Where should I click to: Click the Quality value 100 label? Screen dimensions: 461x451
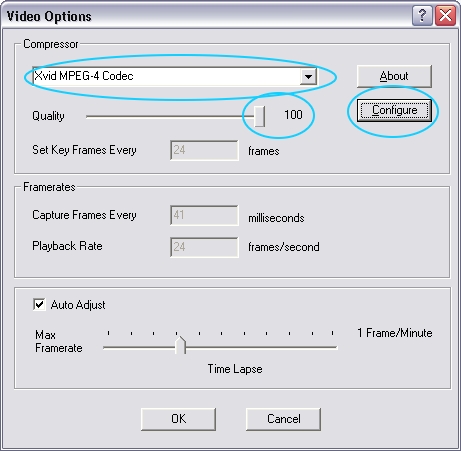coord(293,115)
